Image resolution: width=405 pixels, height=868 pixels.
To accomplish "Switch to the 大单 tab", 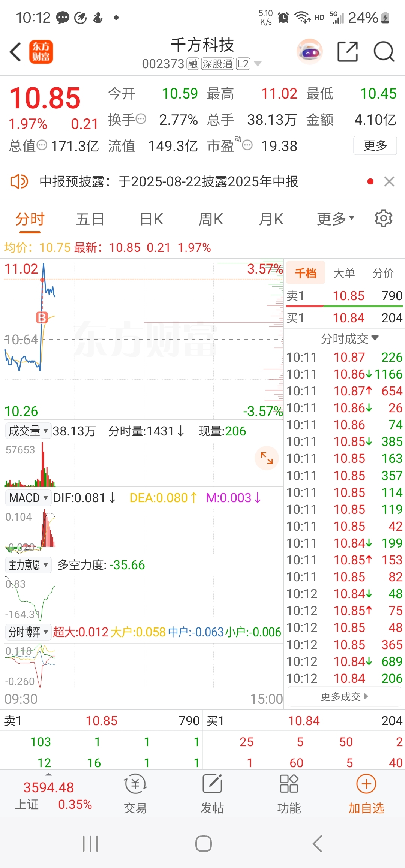I will [344, 273].
